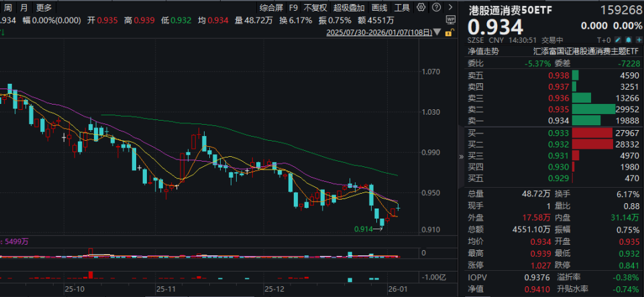This screenshot has height=297, width=644.
Task: Open the 更多 period options
Action: (44, 7)
